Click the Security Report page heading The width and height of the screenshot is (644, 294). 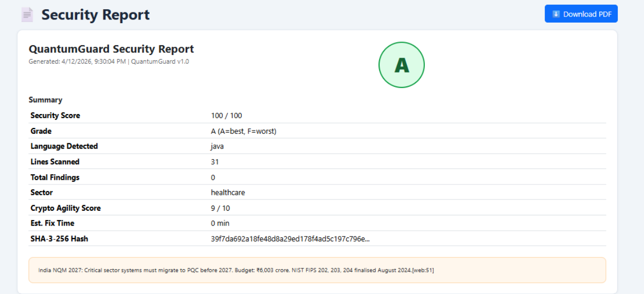95,15
